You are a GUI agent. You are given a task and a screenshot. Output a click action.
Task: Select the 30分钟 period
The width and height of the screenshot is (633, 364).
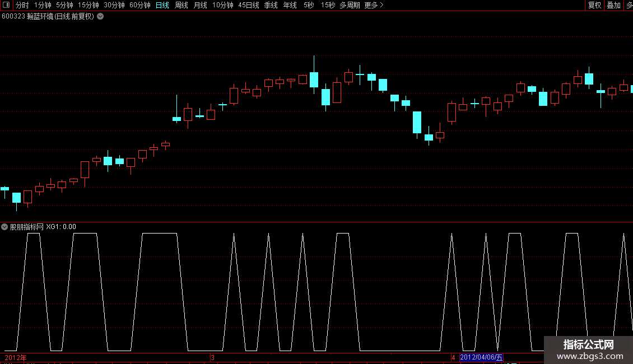point(114,5)
